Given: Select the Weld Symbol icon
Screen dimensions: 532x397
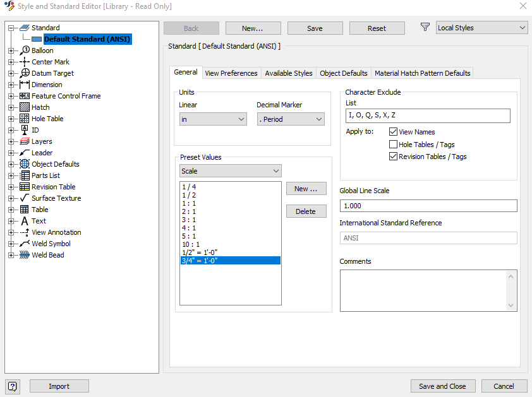Looking at the screenshot, I should (23, 243).
